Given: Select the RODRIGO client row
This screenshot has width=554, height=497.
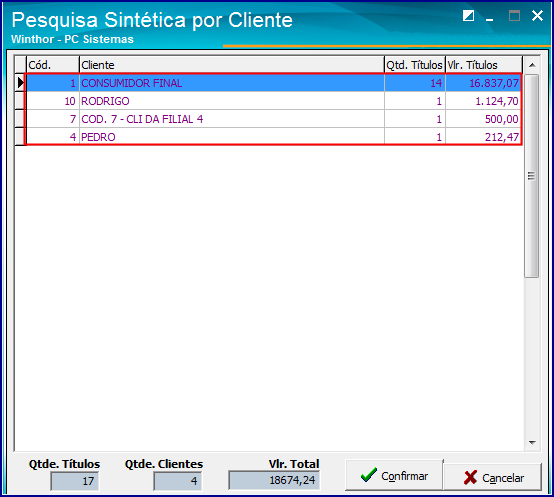Looking at the screenshot, I should coord(274,101).
